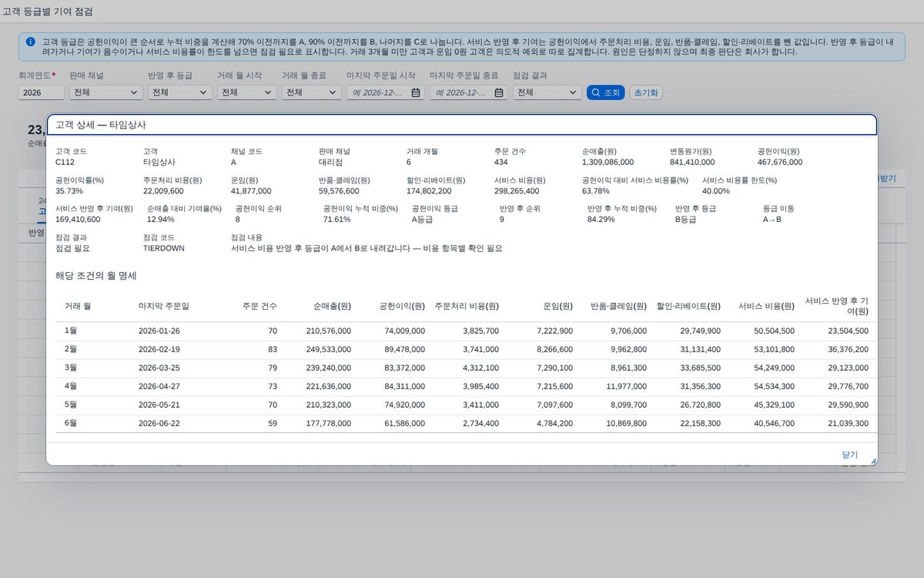Click the service cost value 54,534,300
This screenshot has height=578, width=924.
click(x=774, y=386)
